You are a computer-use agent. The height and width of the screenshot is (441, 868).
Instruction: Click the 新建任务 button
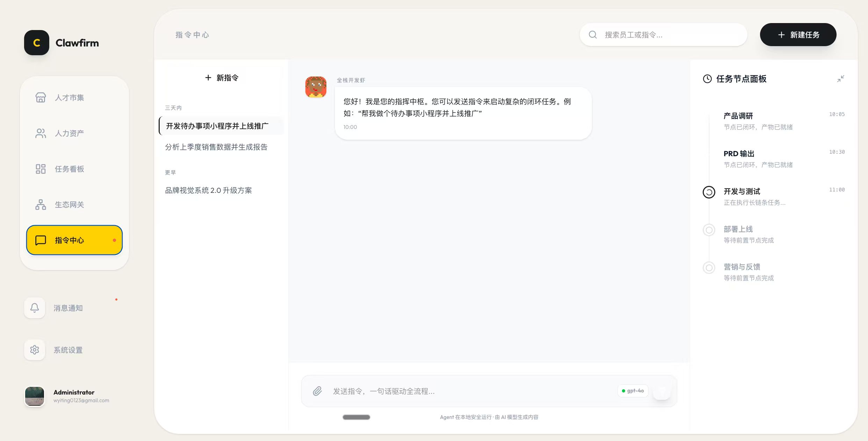(x=798, y=35)
